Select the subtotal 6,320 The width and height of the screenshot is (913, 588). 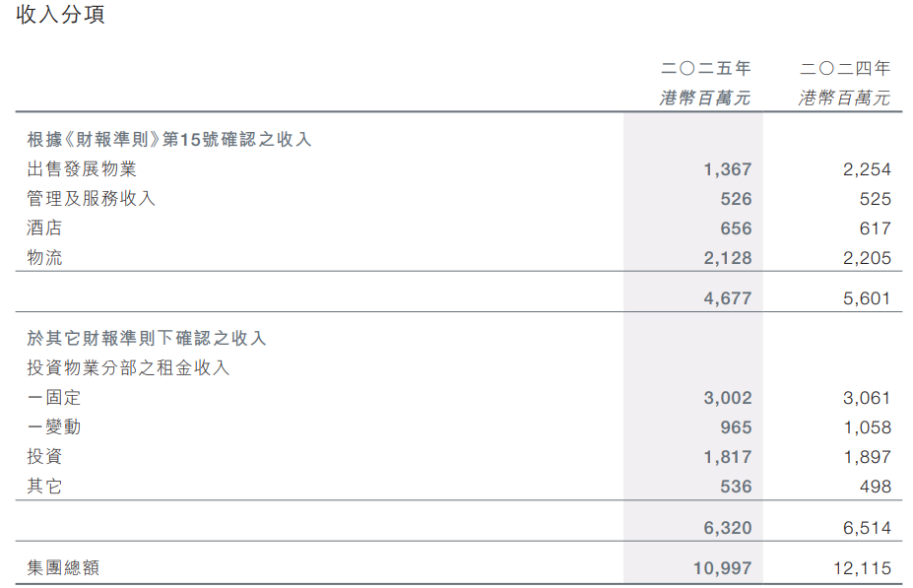tap(728, 528)
